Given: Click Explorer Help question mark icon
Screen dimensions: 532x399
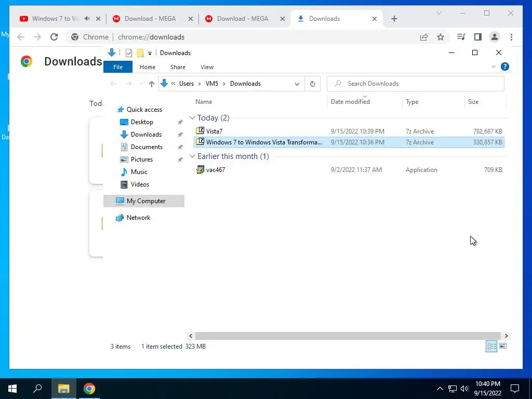Looking at the screenshot, I should [x=504, y=66].
